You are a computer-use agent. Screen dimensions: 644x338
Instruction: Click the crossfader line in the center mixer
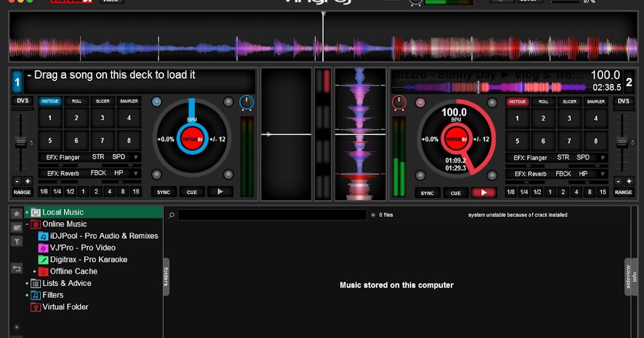286,134
